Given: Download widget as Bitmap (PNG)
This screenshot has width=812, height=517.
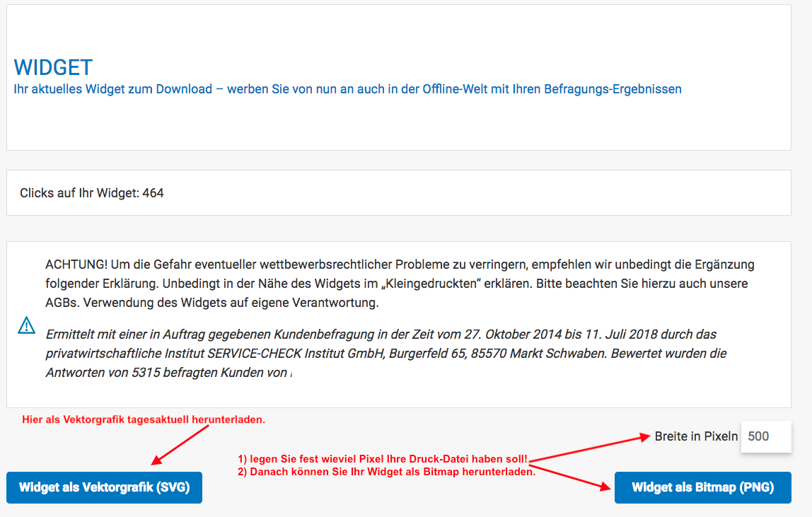Looking at the screenshot, I should point(702,487).
